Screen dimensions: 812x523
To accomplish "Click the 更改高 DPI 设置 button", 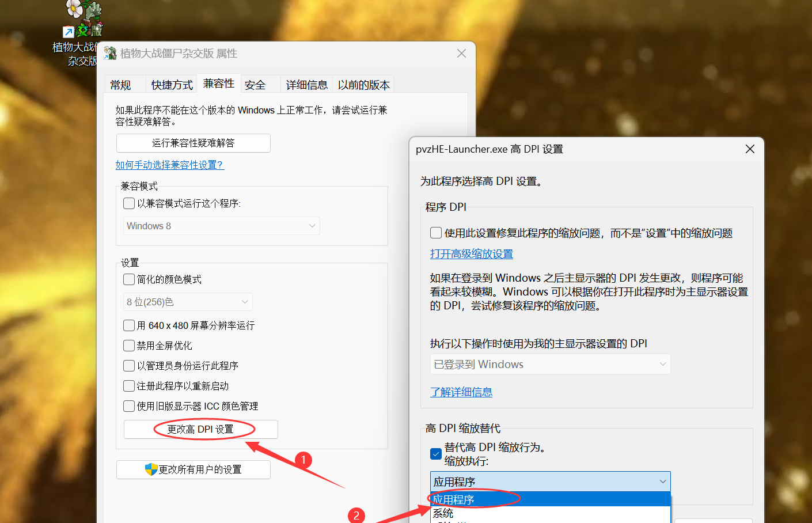I will point(201,429).
